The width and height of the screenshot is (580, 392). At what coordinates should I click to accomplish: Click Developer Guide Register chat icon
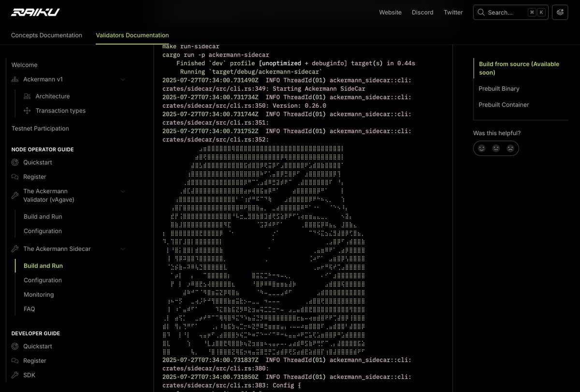pos(15,361)
